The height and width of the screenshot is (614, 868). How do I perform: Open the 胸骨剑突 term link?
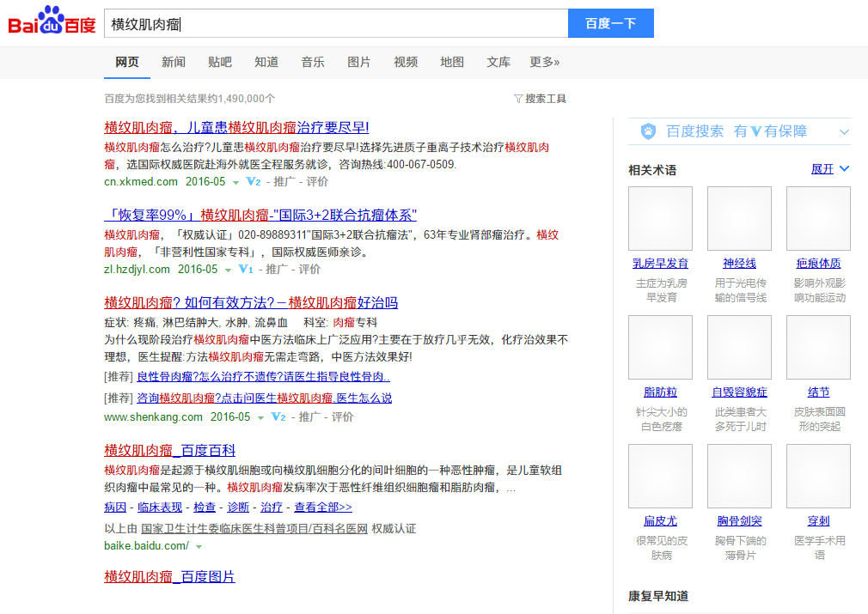(x=740, y=521)
